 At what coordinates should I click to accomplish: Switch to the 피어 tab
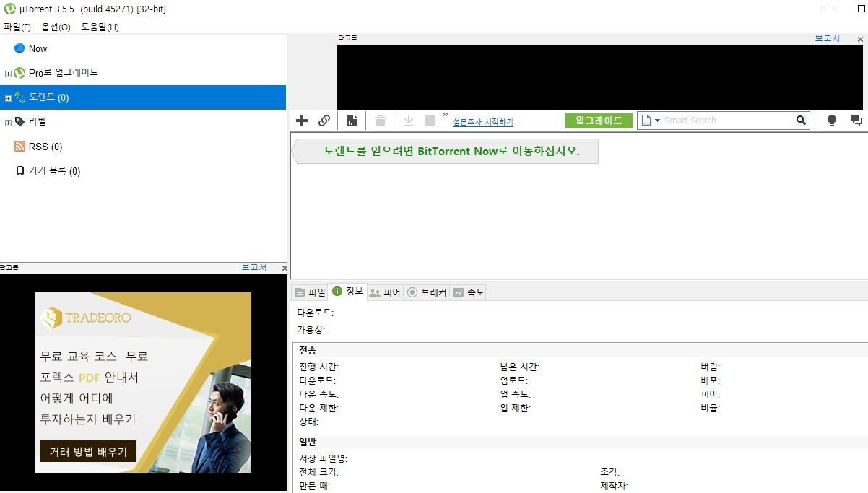click(385, 292)
